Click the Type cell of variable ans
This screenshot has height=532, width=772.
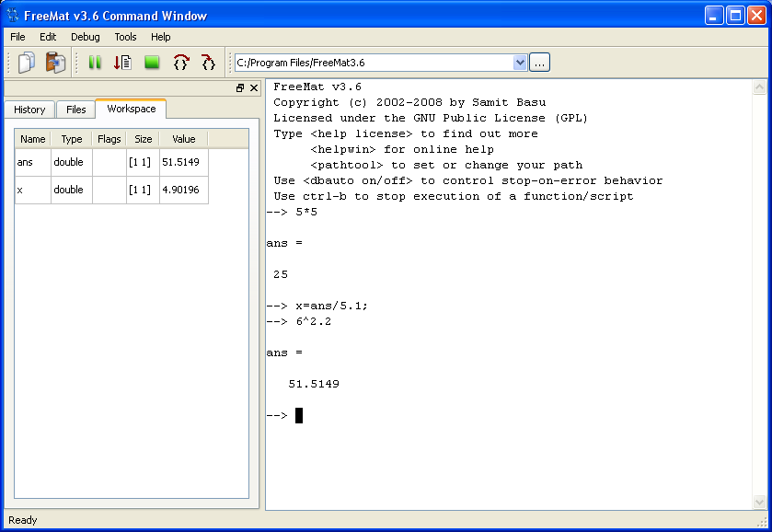(72, 162)
